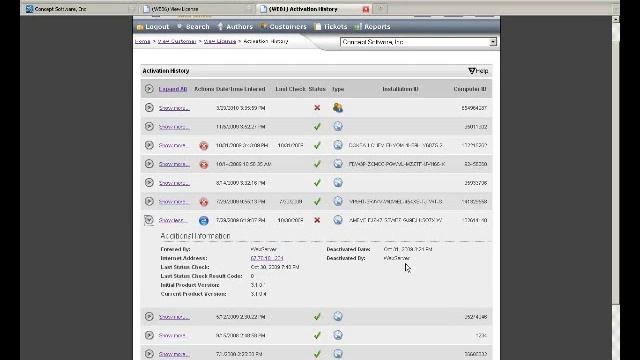The height and width of the screenshot is (360, 640).
Task: Click the Additional Information heading
Action: tap(195, 236)
